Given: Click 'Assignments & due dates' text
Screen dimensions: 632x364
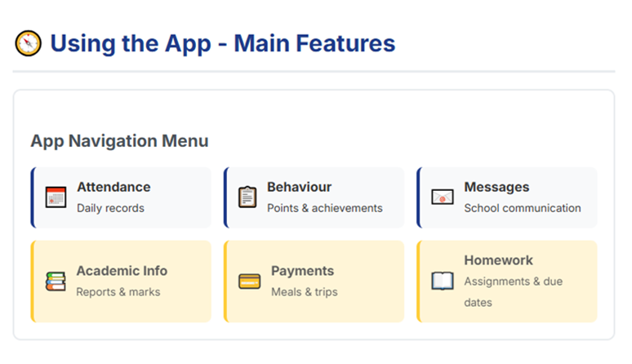Looking at the screenshot, I should click(x=513, y=291).
